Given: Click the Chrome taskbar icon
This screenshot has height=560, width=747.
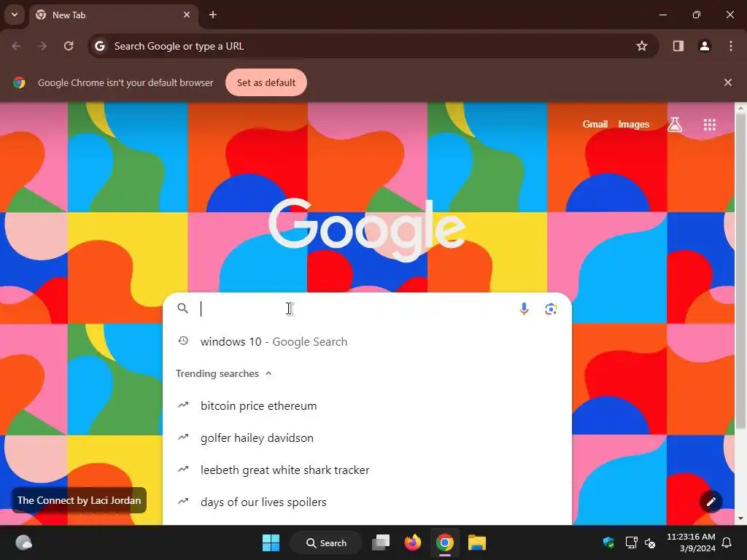Looking at the screenshot, I should [x=444, y=542].
